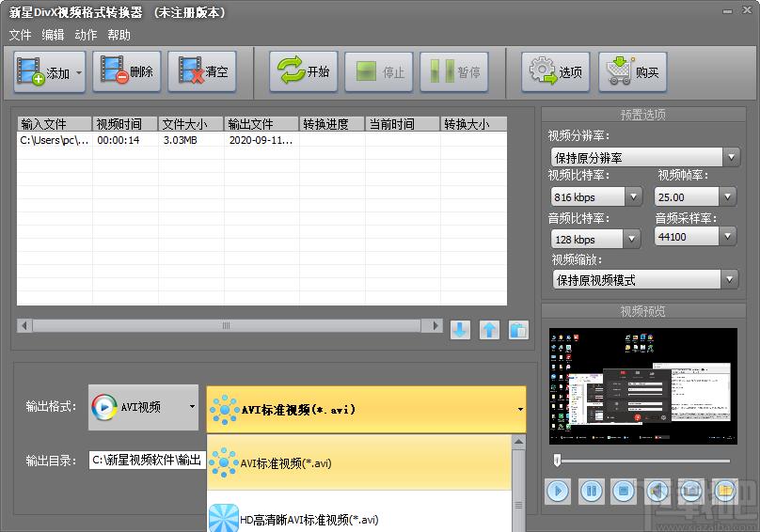
Task: Open the 视频分辨率 dropdown showing 保持原分辨率
Action: (645, 158)
